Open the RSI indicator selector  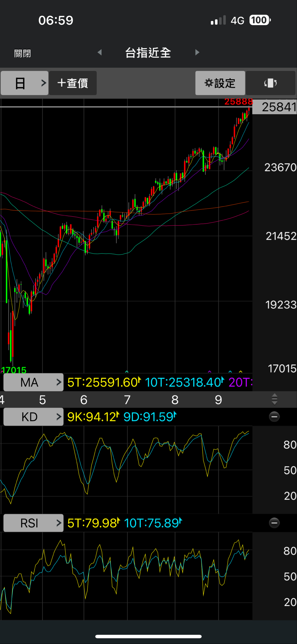[33, 523]
